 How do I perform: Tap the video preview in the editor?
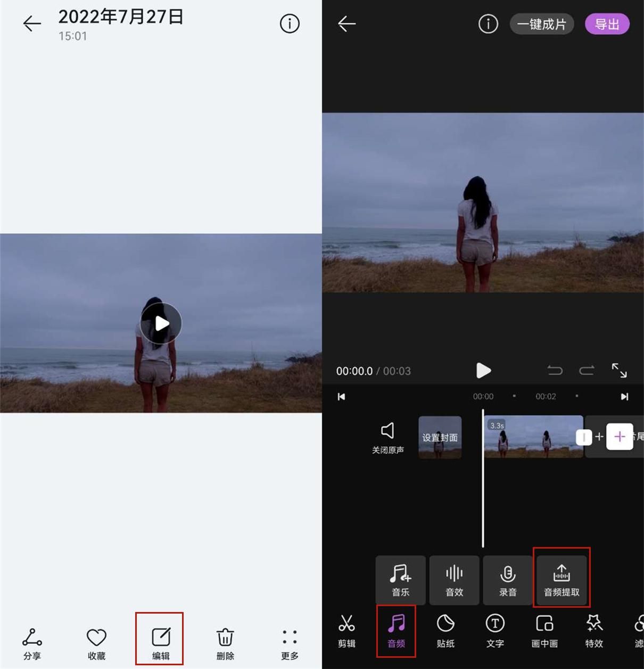(x=483, y=202)
